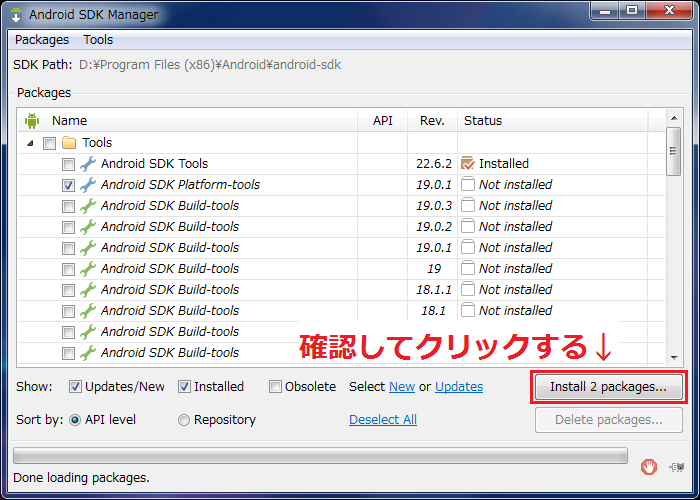The height and width of the screenshot is (500, 700).
Task: Click Done loading packages status text
Action: (x=81, y=478)
